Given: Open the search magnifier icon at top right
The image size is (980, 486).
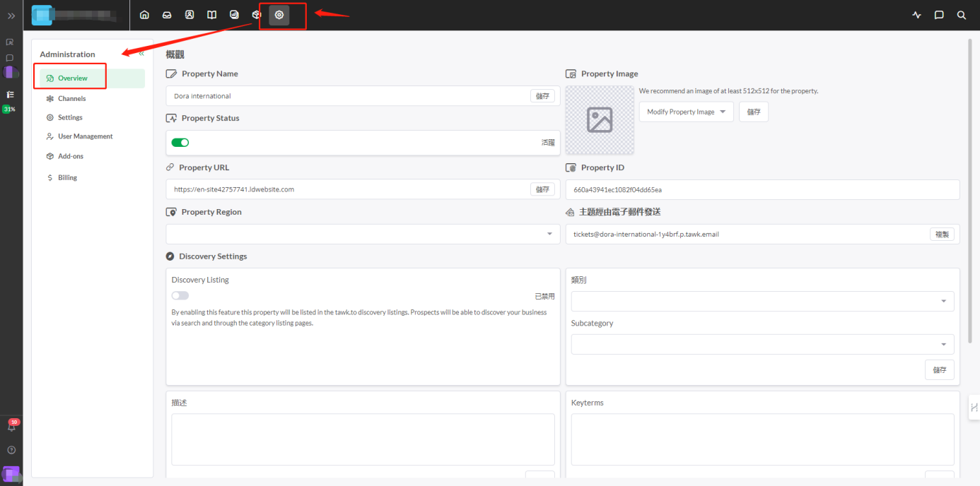Looking at the screenshot, I should [961, 15].
